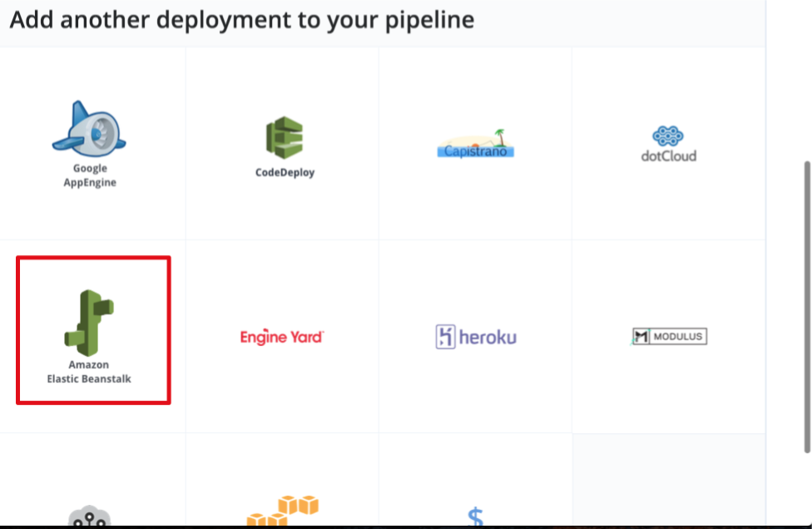
Task: Click the 'CodeDeploy' label text
Action: pyautogui.click(x=285, y=172)
